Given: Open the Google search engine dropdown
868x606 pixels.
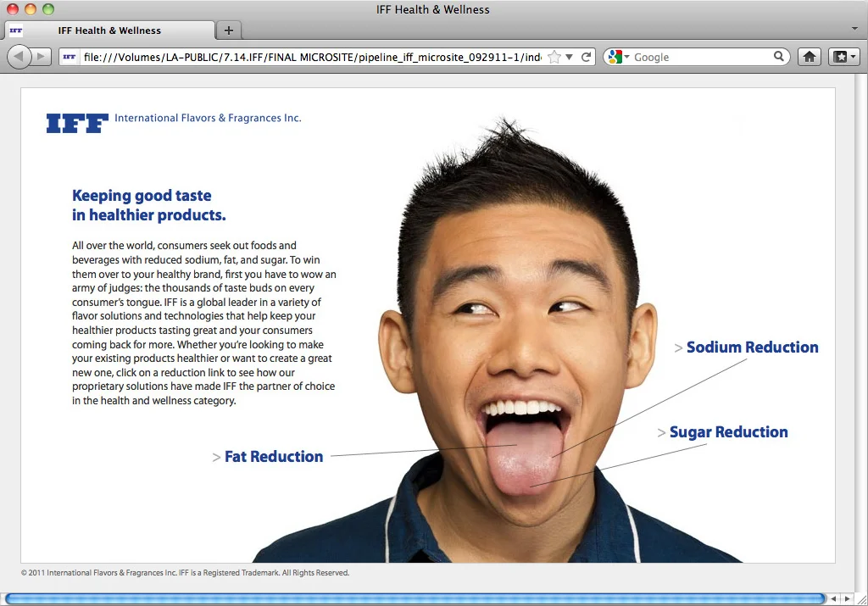Looking at the screenshot, I should tap(619, 57).
